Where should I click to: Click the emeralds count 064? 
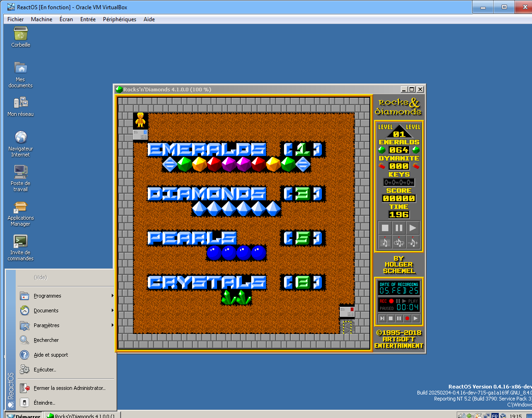(x=399, y=150)
